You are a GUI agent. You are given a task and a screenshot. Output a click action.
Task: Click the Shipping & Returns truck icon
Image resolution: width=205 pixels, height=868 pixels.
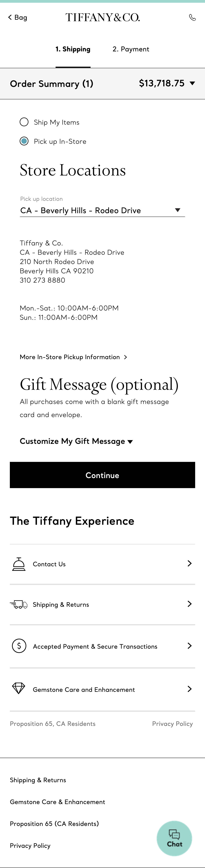19,604
